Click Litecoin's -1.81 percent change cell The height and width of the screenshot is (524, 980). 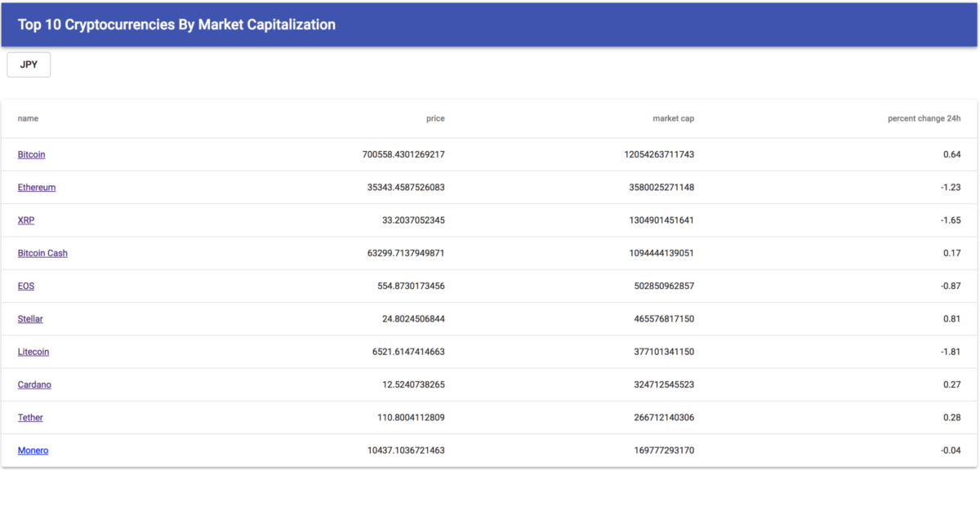point(949,352)
